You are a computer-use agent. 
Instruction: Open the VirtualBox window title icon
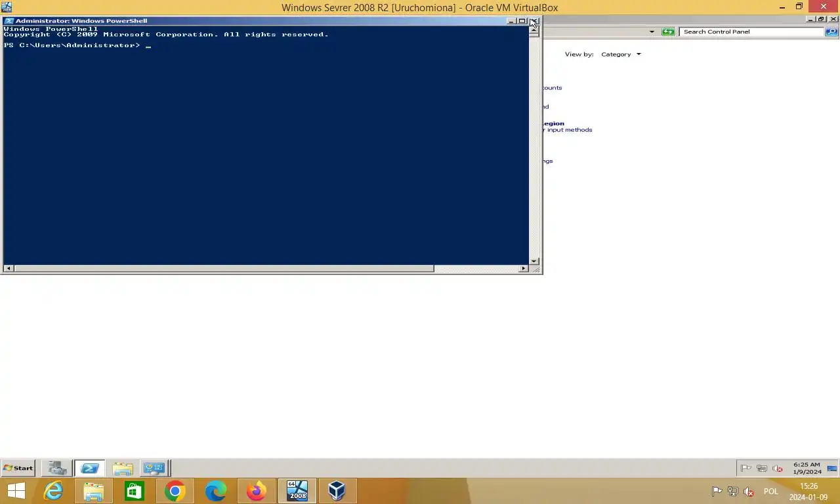[x=7, y=7]
